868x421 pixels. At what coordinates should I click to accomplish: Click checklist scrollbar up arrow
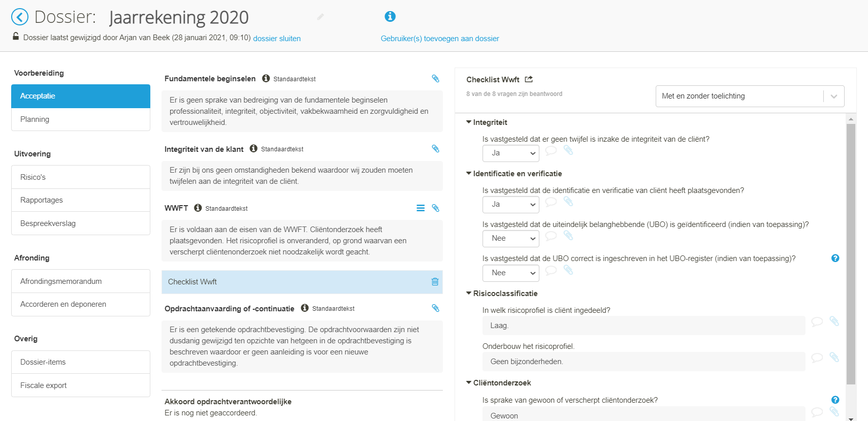[851, 119]
